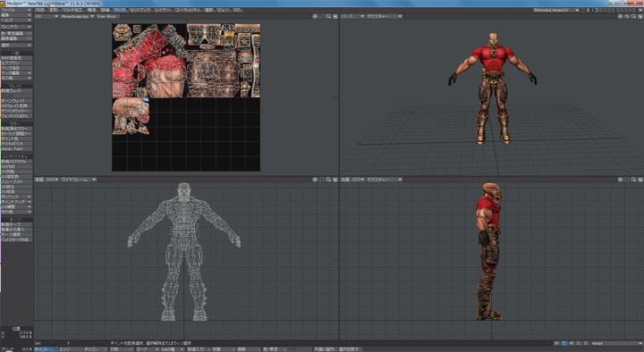The height and width of the screenshot is (352, 644).
Task: Click the スムースUV button
Action: [x=16, y=181]
